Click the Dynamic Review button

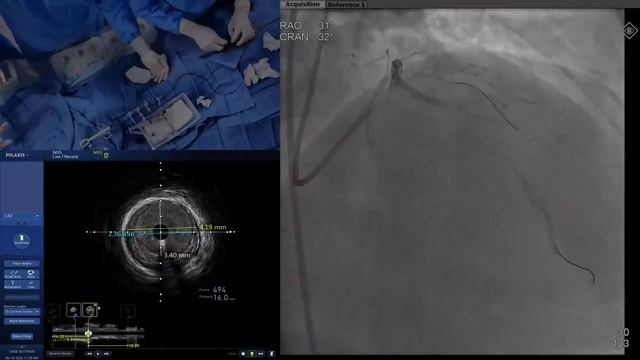(x=60, y=353)
